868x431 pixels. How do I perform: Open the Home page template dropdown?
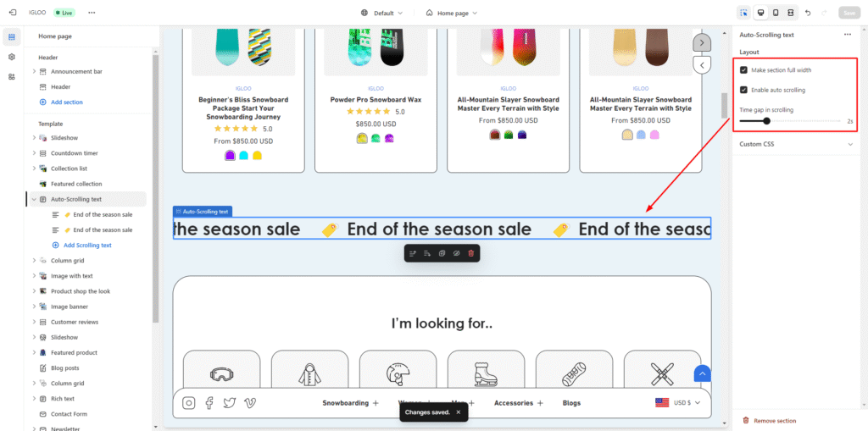point(451,13)
